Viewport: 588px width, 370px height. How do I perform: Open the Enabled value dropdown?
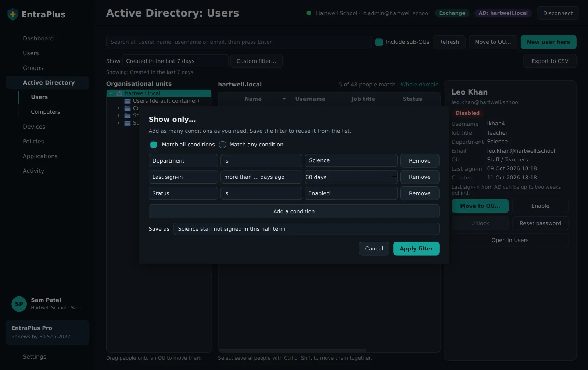[351, 193]
